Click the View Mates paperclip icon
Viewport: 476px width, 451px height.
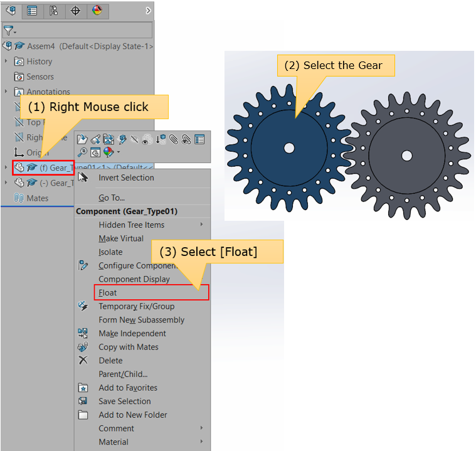point(173,139)
